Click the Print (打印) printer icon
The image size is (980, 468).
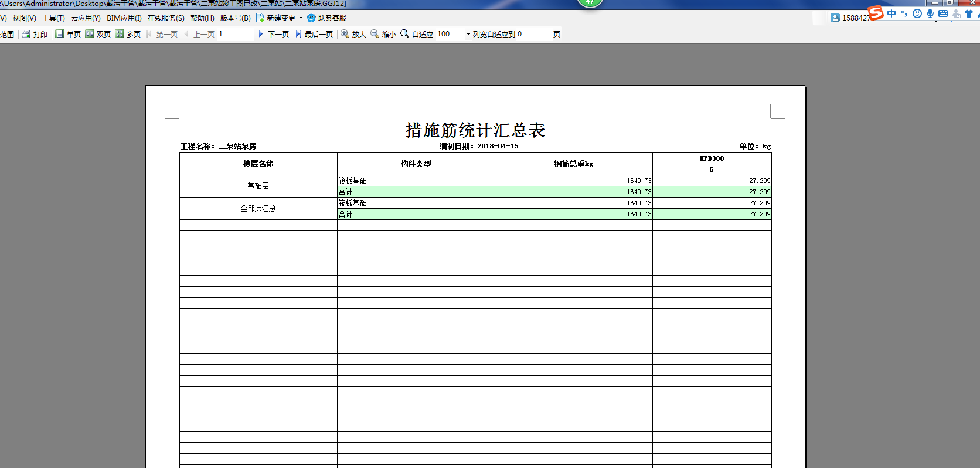coord(26,34)
